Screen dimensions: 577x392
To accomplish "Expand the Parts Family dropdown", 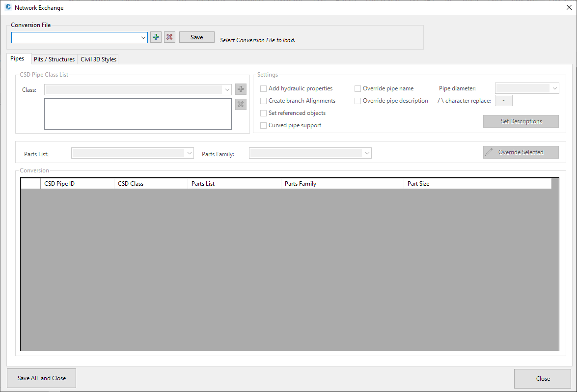I will click(366, 153).
